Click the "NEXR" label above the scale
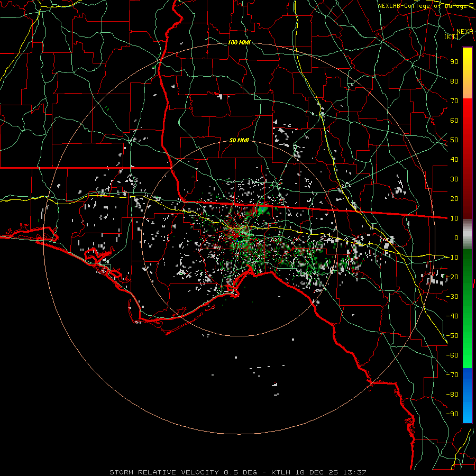 point(465,32)
